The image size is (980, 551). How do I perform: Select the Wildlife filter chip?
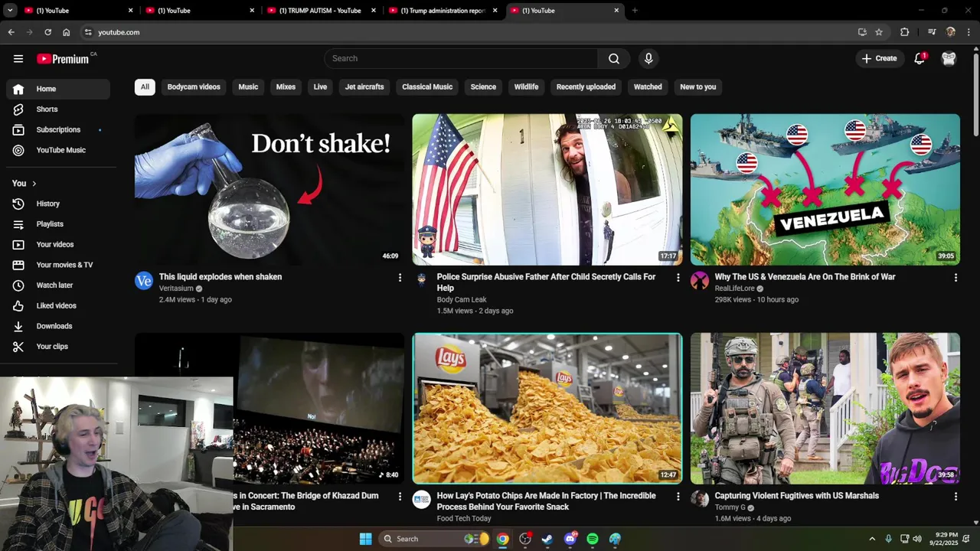point(526,86)
